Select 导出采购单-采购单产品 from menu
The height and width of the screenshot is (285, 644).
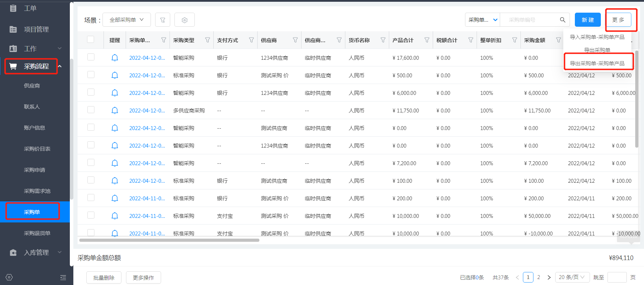click(597, 63)
